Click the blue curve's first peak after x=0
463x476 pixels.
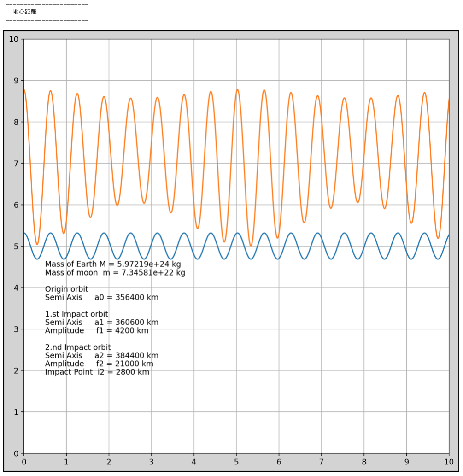coord(50,233)
